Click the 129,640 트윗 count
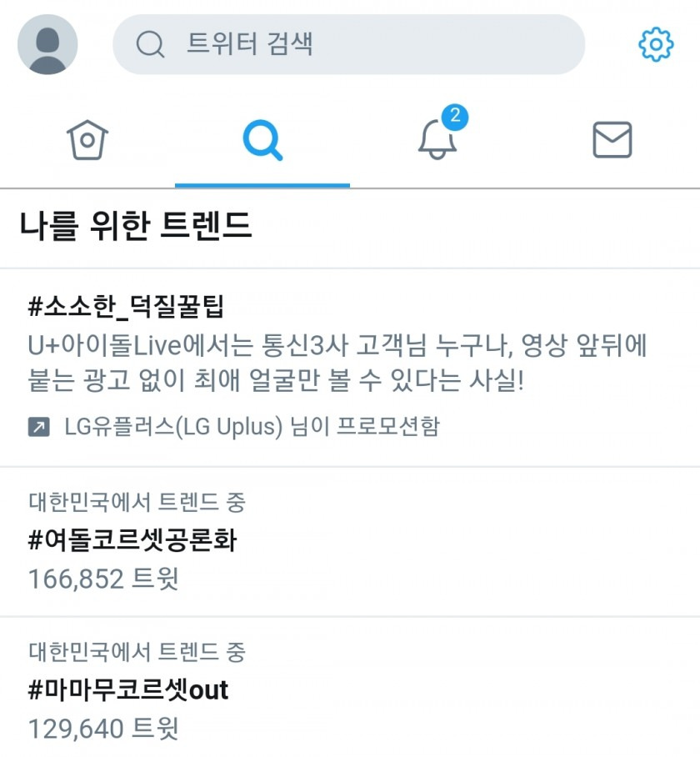The height and width of the screenshot is (757, 700). click(103, 728)
